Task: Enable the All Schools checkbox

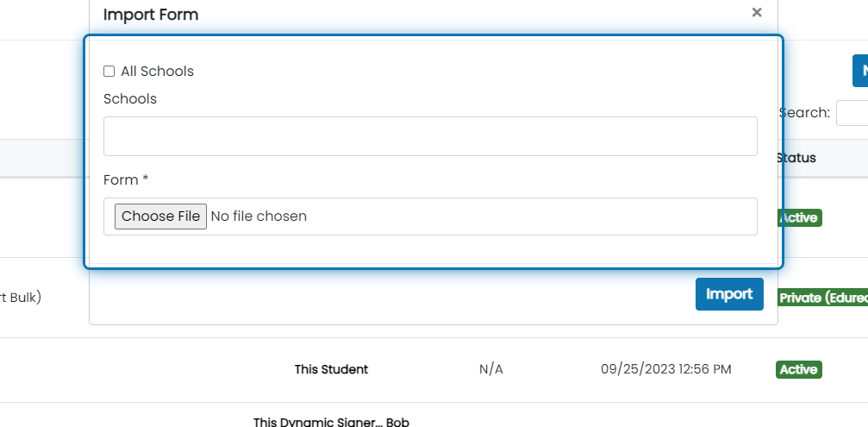Action: (109, 71)
